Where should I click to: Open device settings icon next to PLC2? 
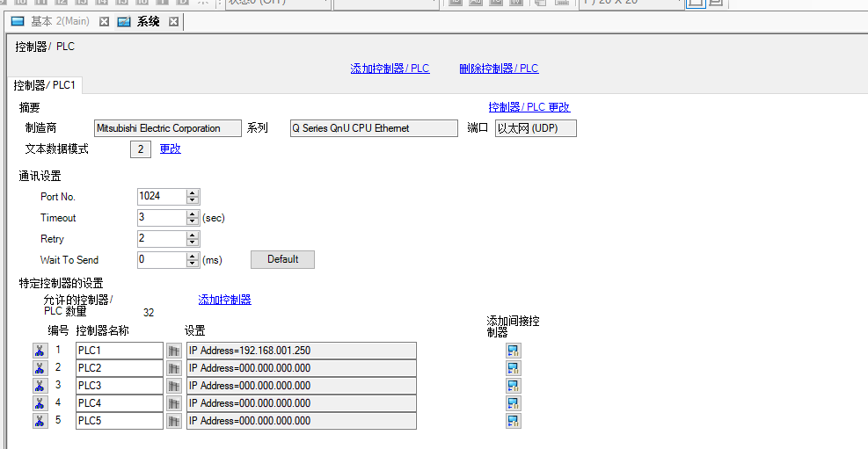[174, 368]
